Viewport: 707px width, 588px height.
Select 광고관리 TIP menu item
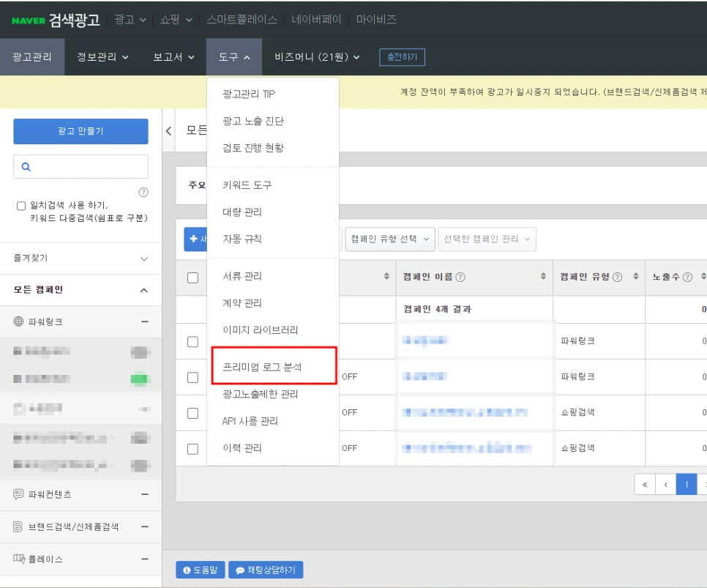[x=249, y=94]
